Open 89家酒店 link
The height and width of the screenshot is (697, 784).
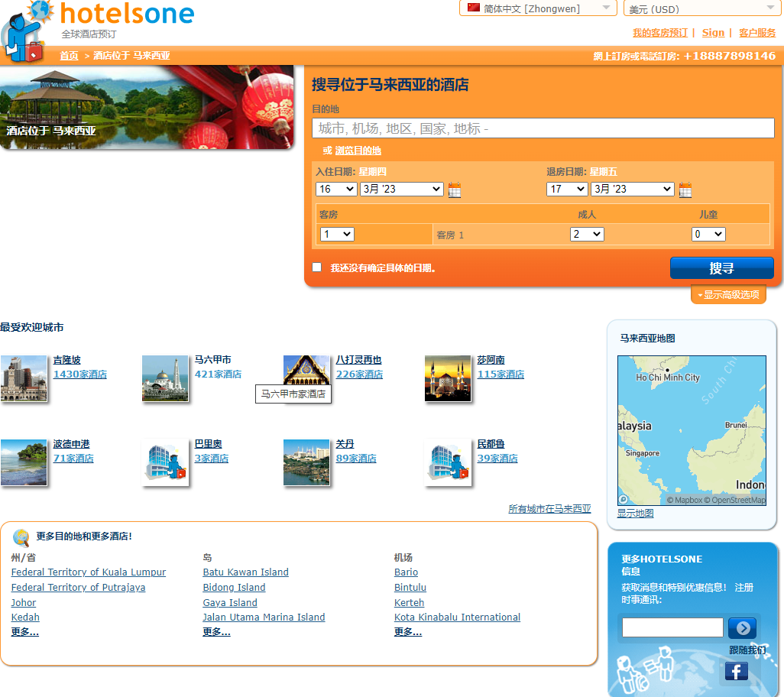356,458
